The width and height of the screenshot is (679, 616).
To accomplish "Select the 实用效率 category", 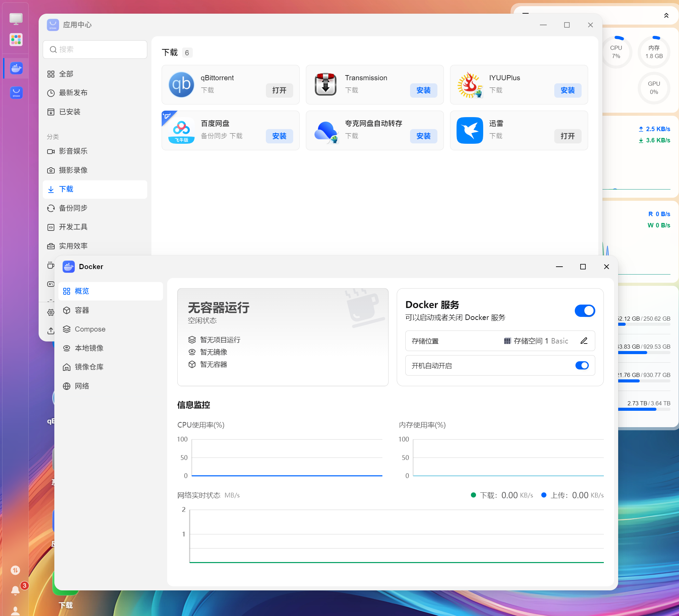I will [x=95, y=246].
